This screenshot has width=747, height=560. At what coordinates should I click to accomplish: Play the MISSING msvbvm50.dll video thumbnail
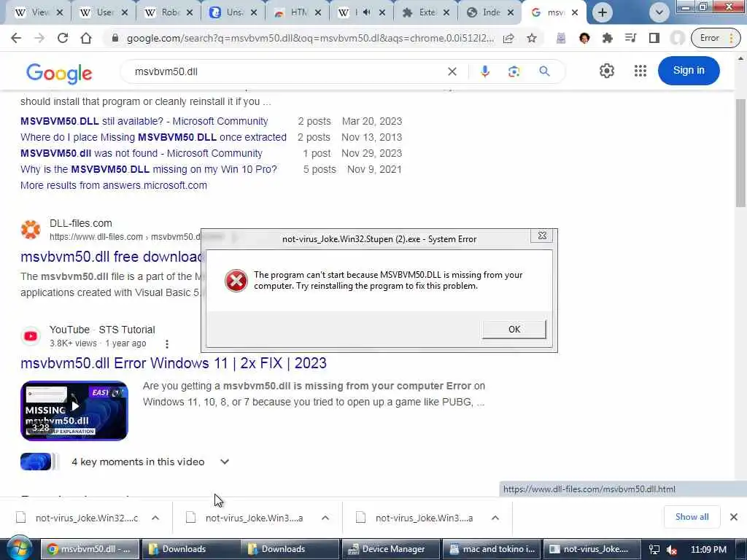pyautogui.click(x=74, y=411)
